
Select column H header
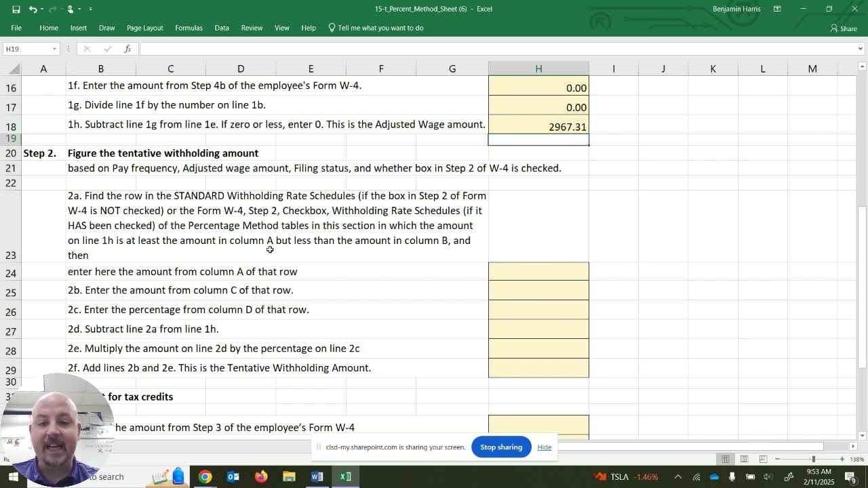tap(538, 68)
